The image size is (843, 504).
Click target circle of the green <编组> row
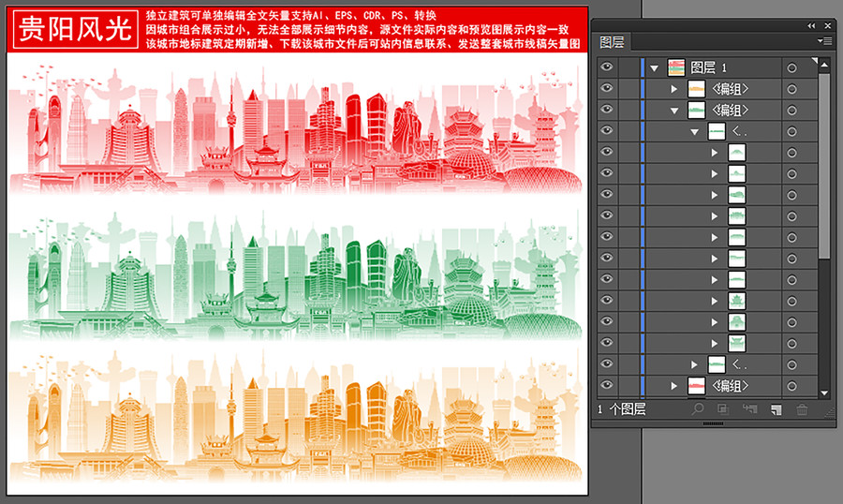791,111
